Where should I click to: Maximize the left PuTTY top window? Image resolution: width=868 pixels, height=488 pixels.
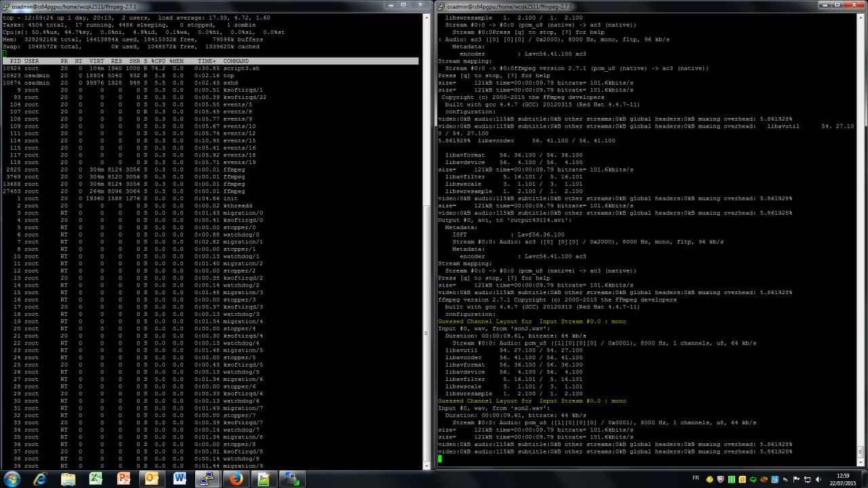pyautogui.click(x=403, y=5)
